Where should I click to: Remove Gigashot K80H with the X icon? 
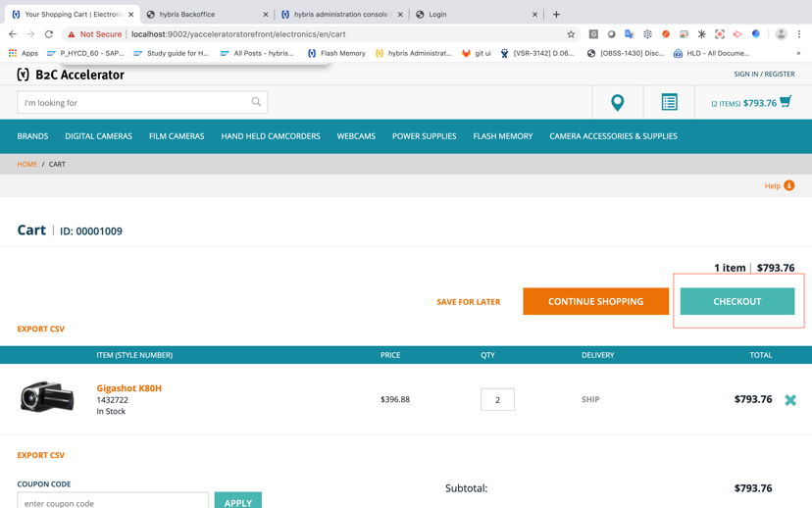pos(790,400)
